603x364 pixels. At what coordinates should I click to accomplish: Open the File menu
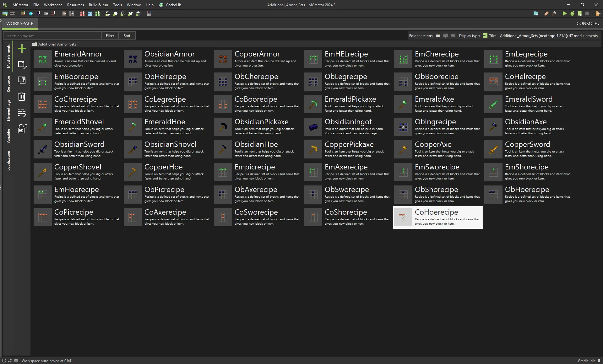(36, 5)
